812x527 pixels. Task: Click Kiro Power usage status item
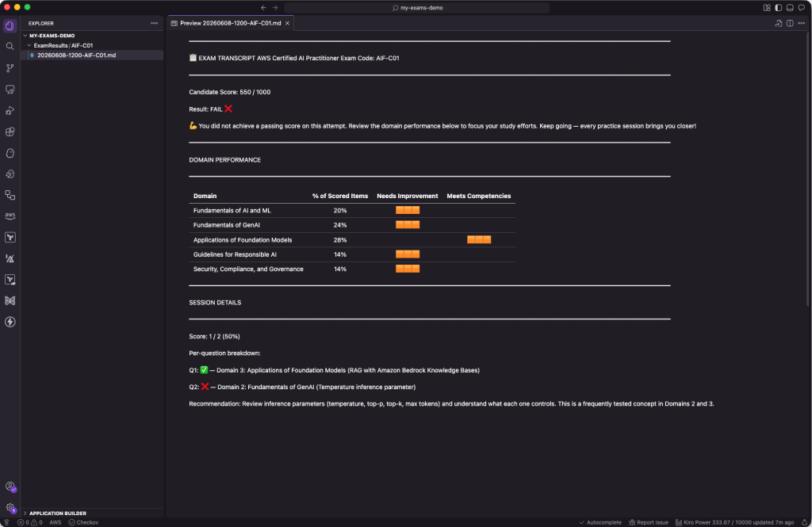click(x=735, y=522)
